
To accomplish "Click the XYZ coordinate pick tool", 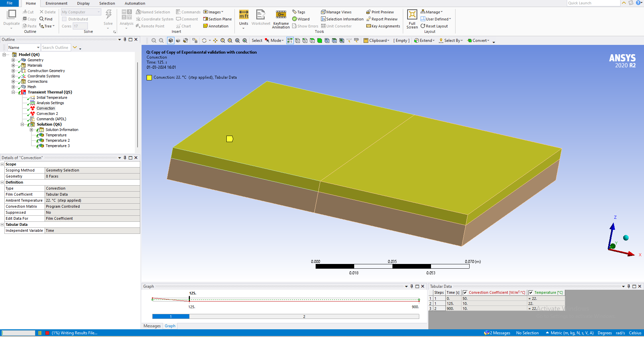I will (x=349, y=41).
